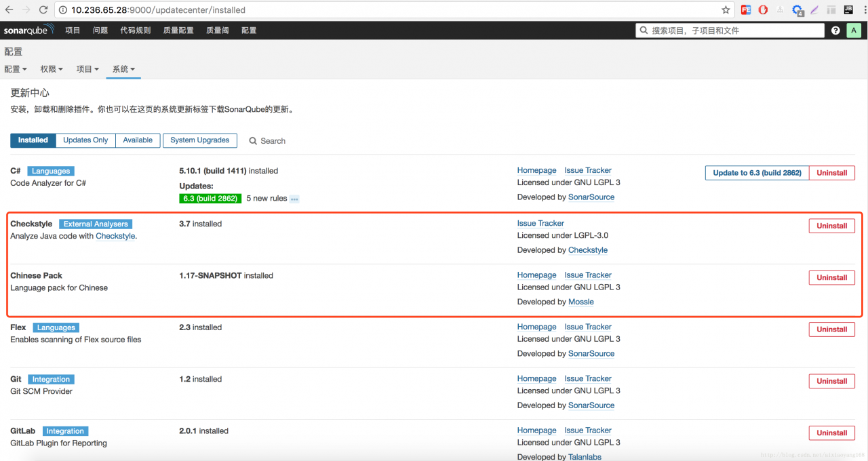Uninstall the Chinese Pack plugin
This screenshot has height=461, width=868.
click(831, 277)
